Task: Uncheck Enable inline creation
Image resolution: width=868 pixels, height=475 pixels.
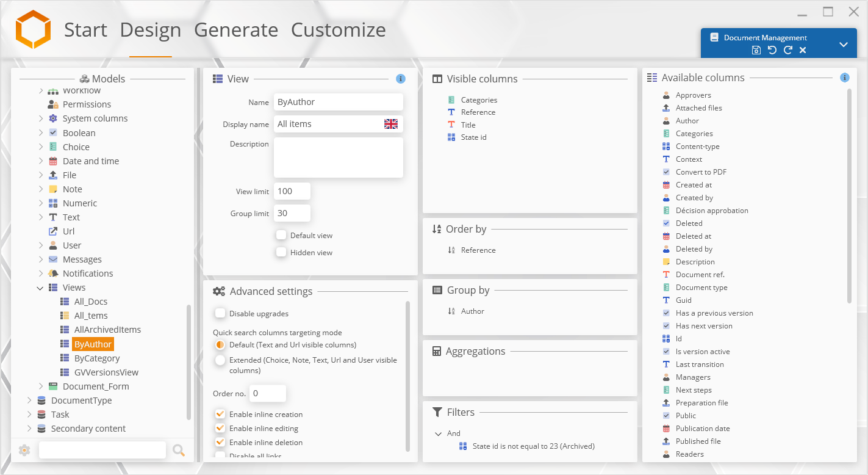Action: coord(220,415)
